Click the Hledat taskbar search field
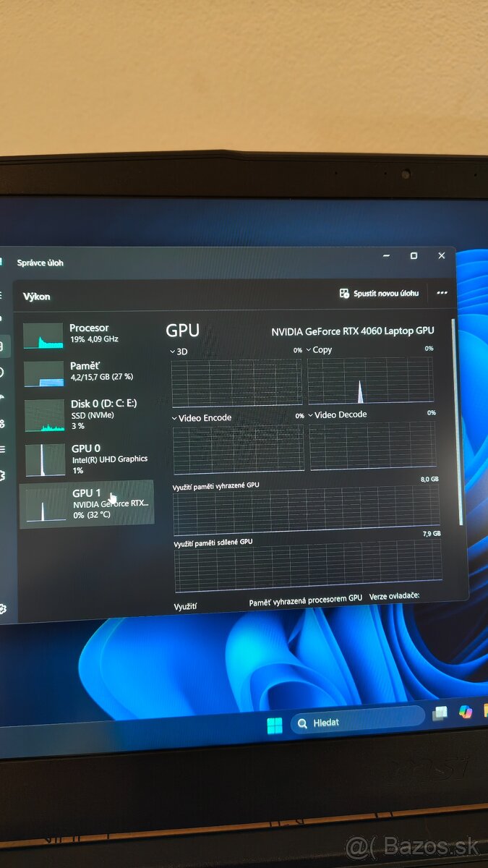 pos(358,720)
